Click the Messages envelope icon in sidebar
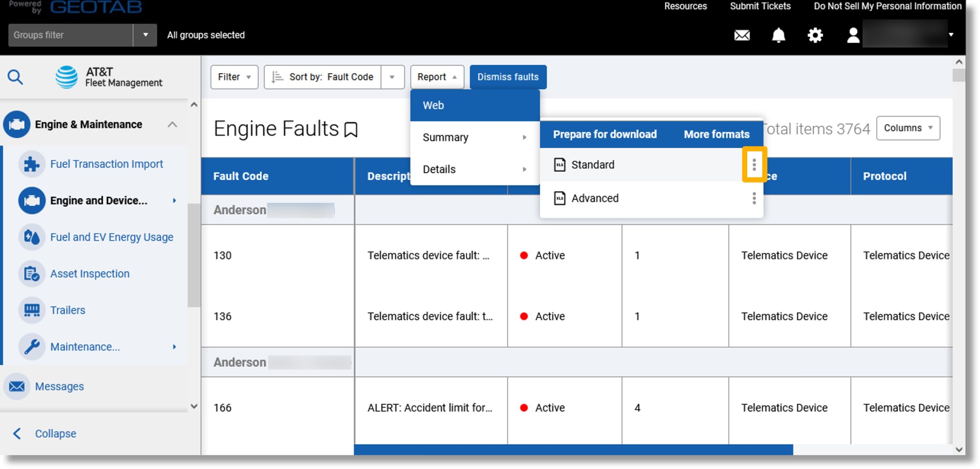The image size is (980, 469). click(16, 386)
